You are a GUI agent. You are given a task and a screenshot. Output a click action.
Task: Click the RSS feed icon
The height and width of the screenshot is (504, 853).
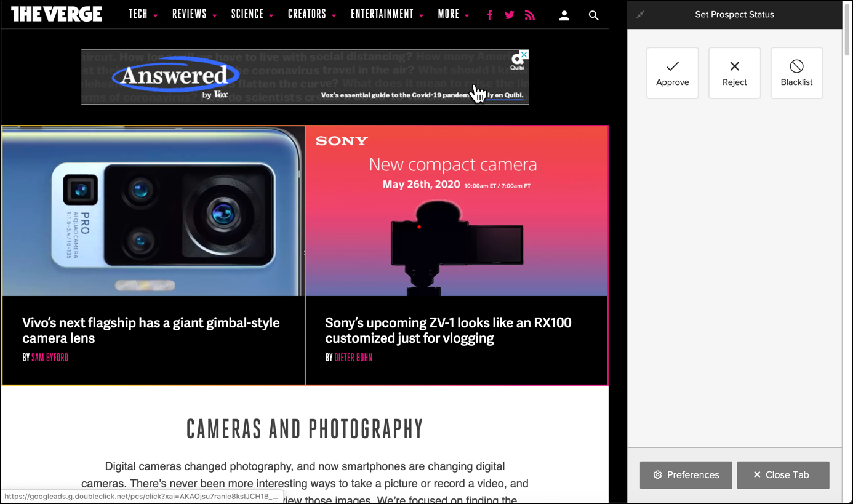click(529, 15)
